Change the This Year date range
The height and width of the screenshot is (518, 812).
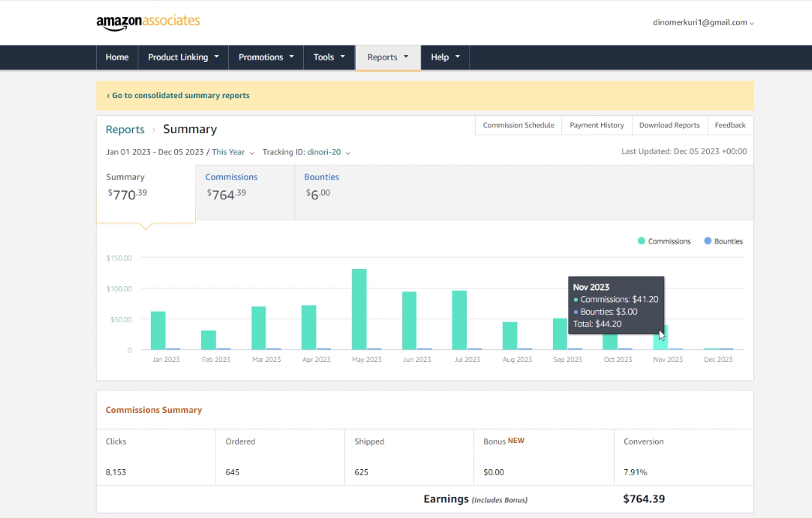(x=233, y=152)
